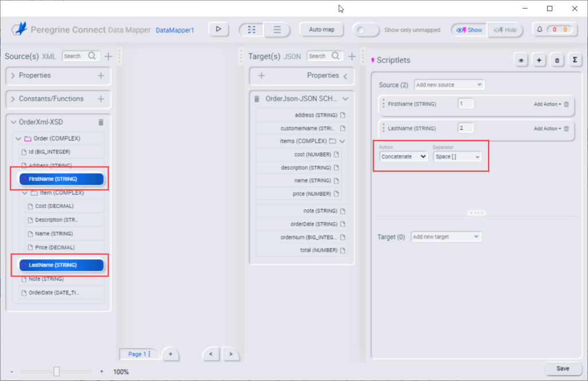The width and height of the screenshot is (588, 381).
Task: Collapse the OrderJson-JSON schema chevron
Action: click(x=345, y=99)
